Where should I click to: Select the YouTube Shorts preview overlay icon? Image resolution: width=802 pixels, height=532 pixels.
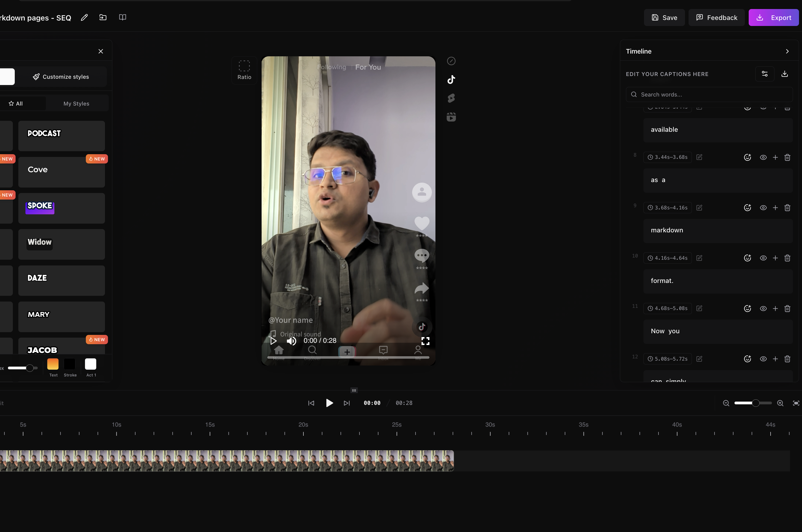point(451,98)
